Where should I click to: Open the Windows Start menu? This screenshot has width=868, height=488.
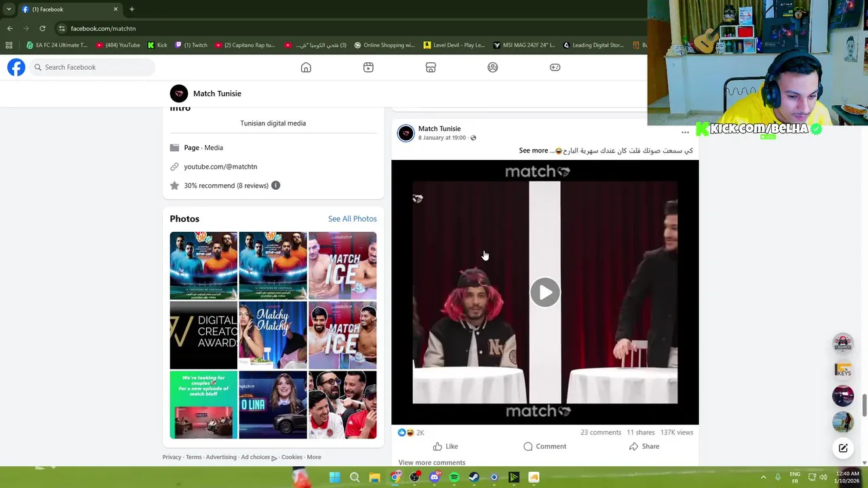pyautogui.click(x=335, y=477)
